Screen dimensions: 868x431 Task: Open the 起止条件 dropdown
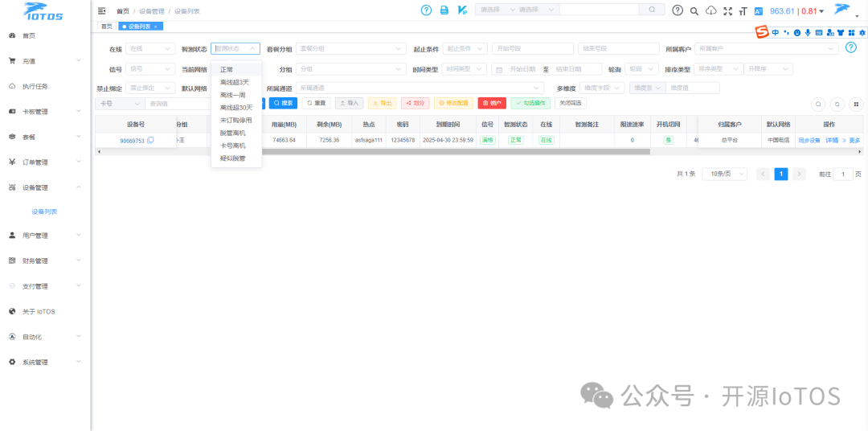point(465,49)
